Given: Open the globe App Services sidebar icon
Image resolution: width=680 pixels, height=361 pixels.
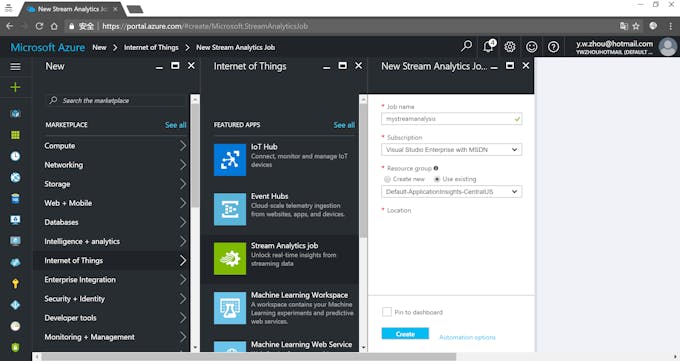Looking at the screenshot, I should point(15,177).
